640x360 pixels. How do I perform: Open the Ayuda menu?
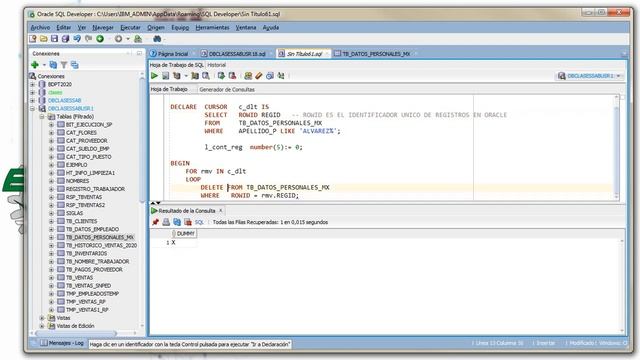pyautogui.click(x=271, y=27)
